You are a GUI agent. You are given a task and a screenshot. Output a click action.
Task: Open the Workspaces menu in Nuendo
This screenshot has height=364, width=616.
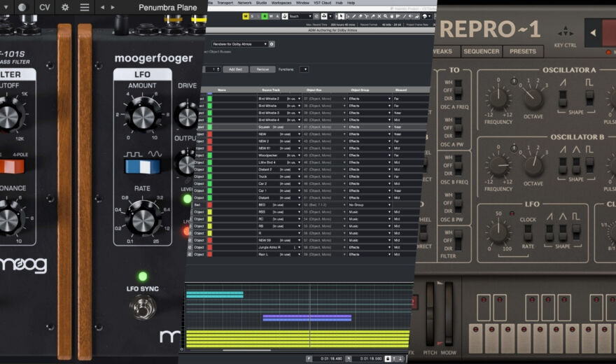click(x=281, y=3)
